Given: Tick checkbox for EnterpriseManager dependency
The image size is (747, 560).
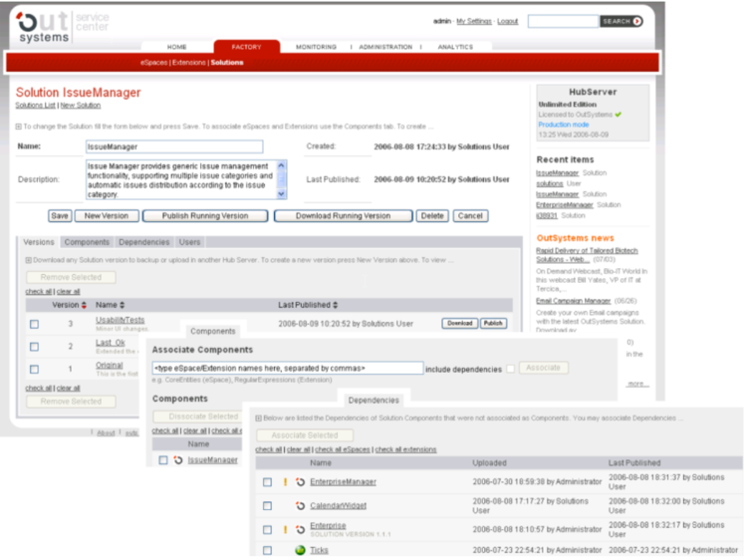Looking at the screenshot, I should pos(267,482).
